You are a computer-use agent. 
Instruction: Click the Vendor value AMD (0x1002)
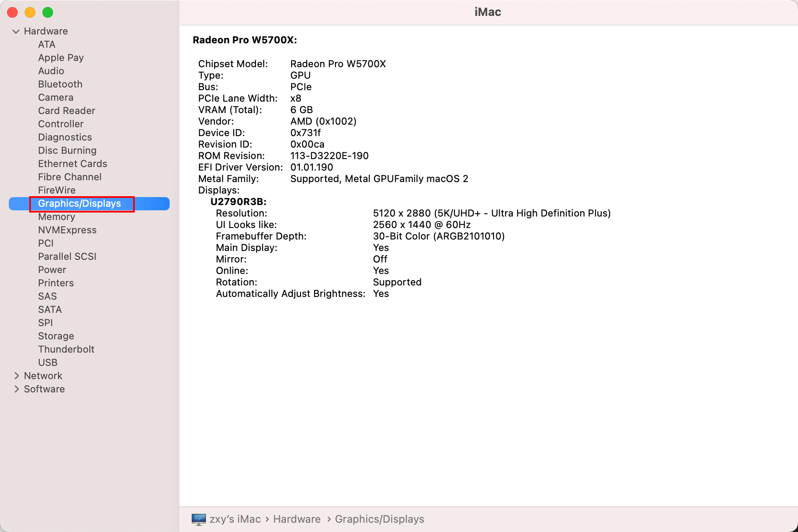click(323, 122)
